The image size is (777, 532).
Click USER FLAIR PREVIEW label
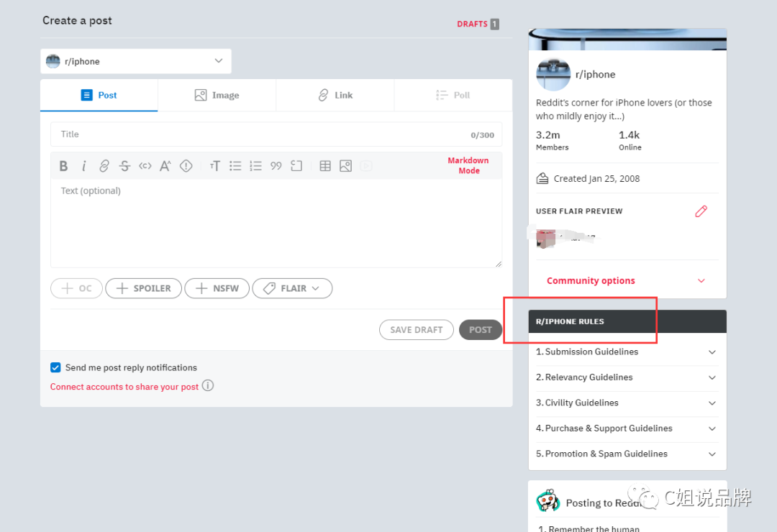pos(578,211)
